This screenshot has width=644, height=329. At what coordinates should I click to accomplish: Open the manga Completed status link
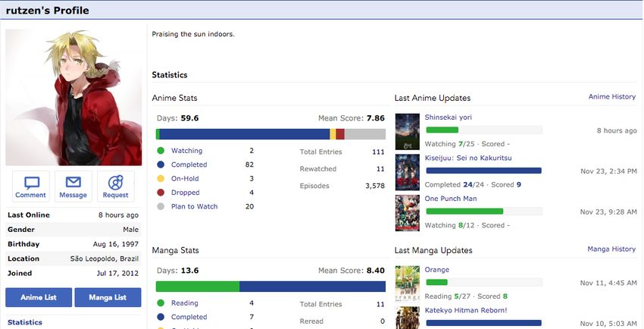point(189,317)
